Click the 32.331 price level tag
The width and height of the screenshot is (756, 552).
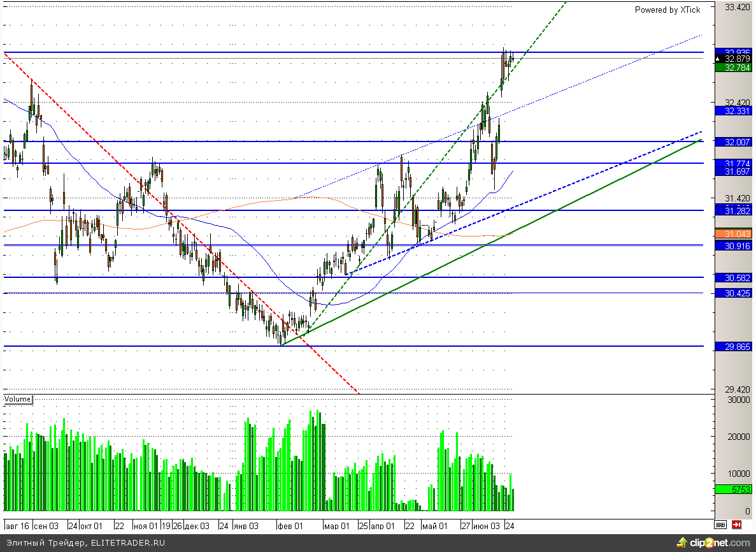coord(733,111)
